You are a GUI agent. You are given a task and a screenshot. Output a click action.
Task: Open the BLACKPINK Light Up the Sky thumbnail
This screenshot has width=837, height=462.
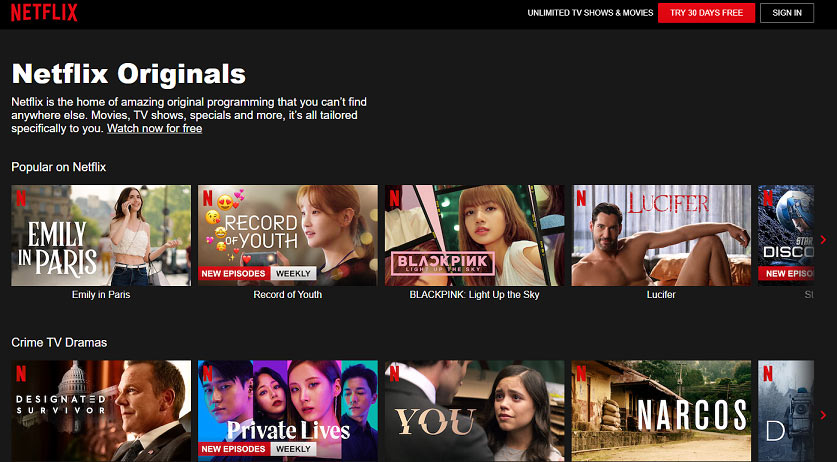[475, 236]
